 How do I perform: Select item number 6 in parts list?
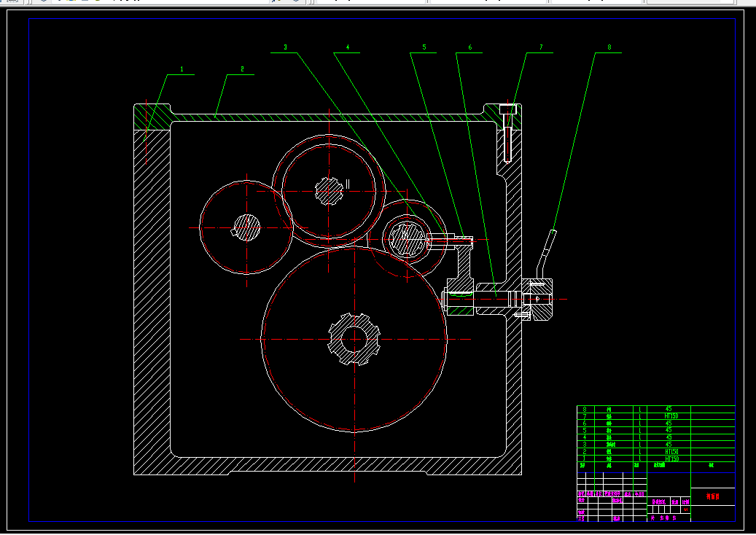pyautogui.click(x=585, y=423)
